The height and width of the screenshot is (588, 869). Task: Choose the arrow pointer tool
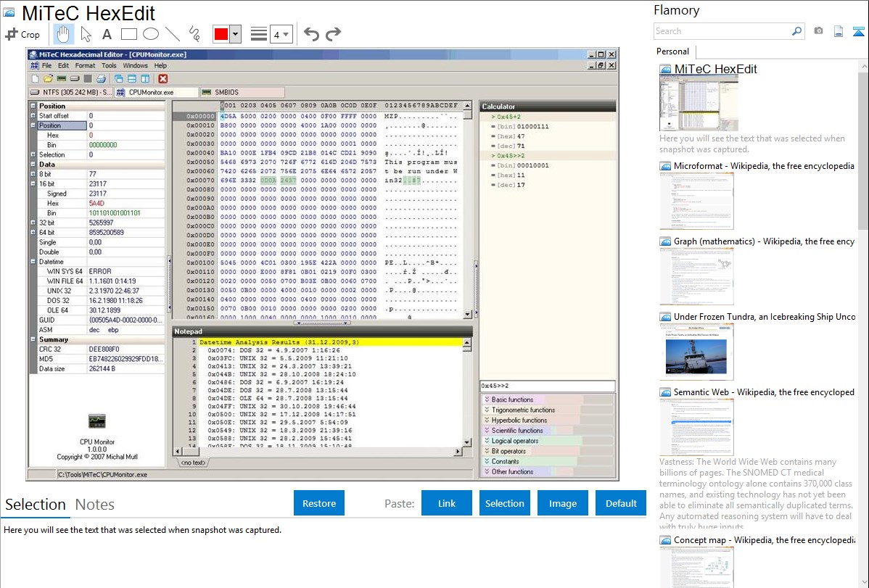coord(86,34)
